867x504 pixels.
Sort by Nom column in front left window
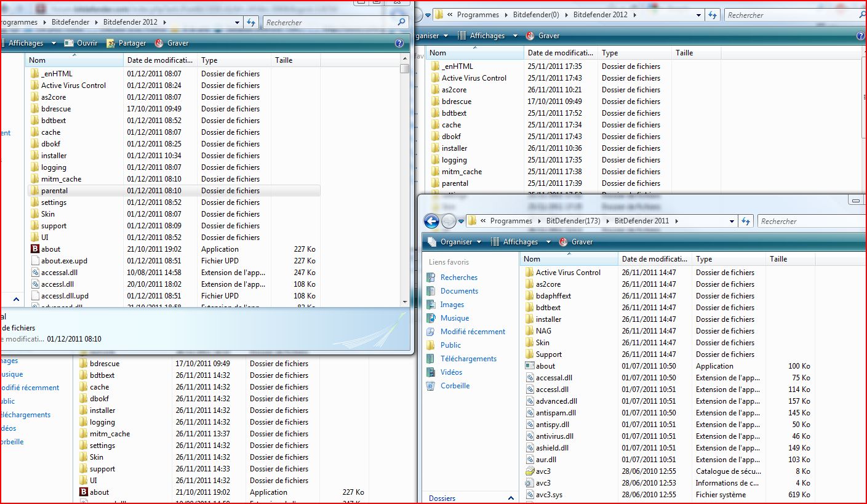(x=75, y=60)
